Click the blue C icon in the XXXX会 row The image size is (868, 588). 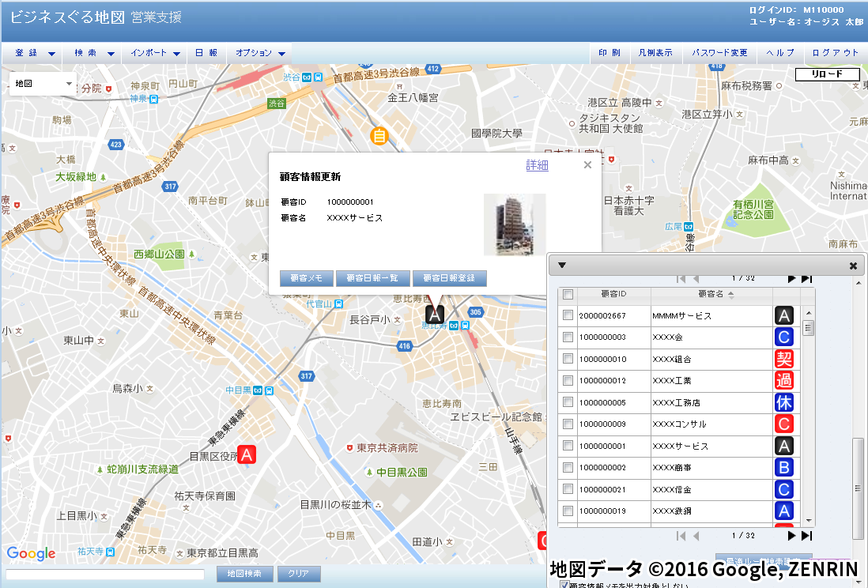tap(784, 337)
